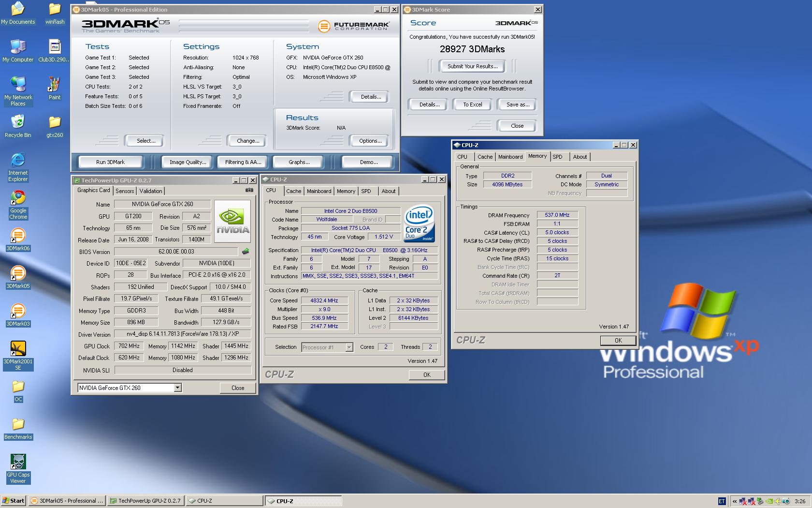Close the 3DMark Score dialog via Close button

coord(517,126)
